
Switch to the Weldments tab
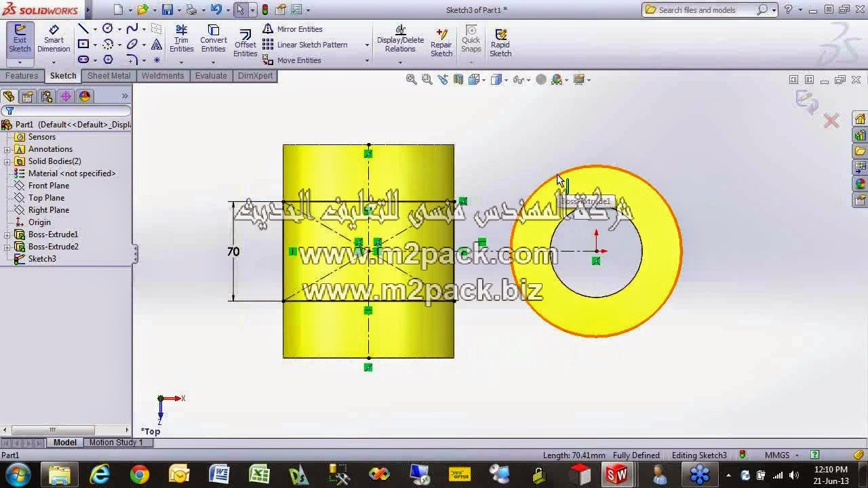[163, 76]
